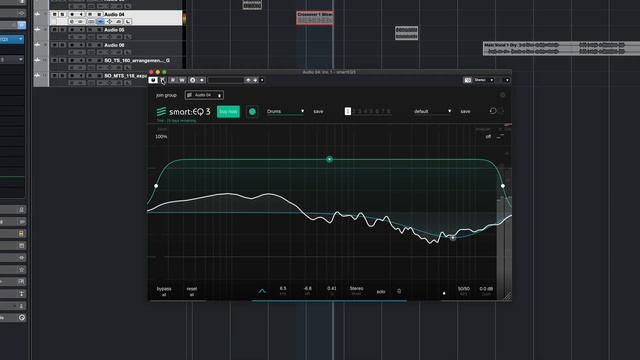Viewport: 640px width, 360px height.
Task: Record-enable the Audio 04 track
Action: 72,14
